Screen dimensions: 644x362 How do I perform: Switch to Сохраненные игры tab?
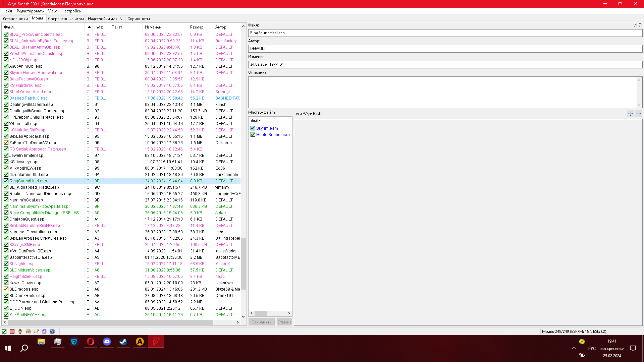(x=66, y=19)
